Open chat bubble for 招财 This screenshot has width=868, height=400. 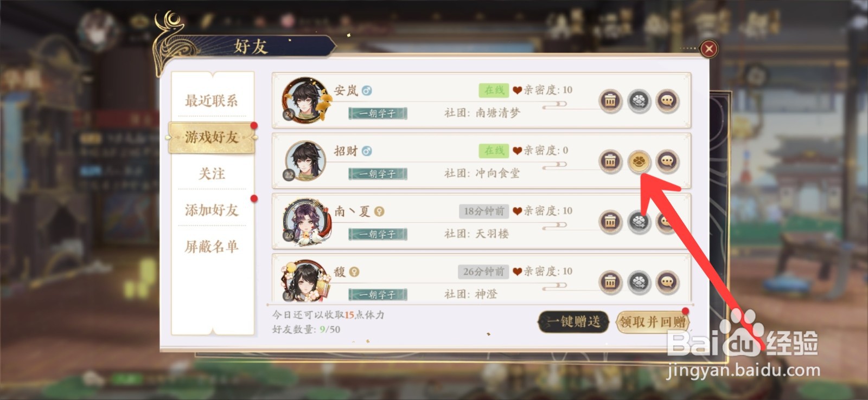click(x=667, y=162)
